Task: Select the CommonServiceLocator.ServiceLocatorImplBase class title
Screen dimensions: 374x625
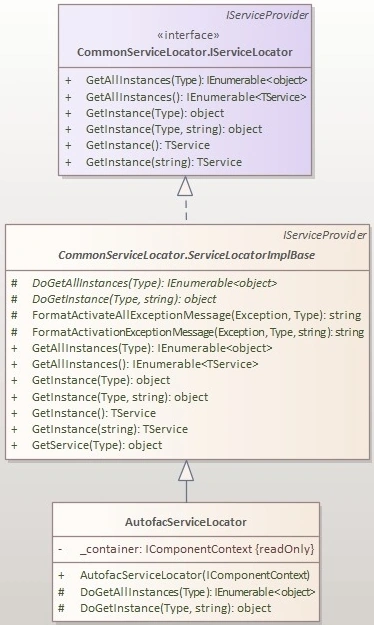Action: click(187, 255)
